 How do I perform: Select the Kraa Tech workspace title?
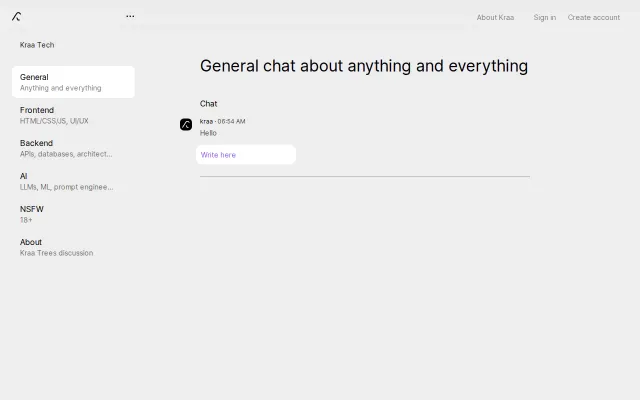[37, 45]
